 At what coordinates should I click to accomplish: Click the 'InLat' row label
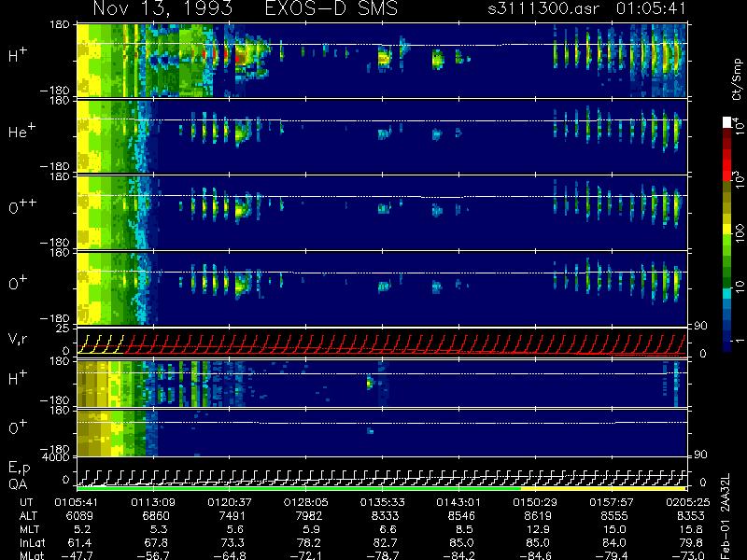point(32,542)
